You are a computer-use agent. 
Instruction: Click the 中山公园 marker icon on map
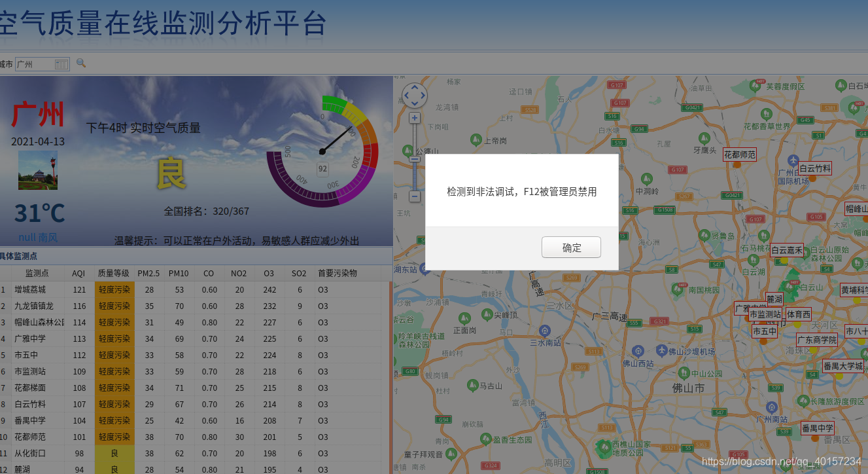684,373
